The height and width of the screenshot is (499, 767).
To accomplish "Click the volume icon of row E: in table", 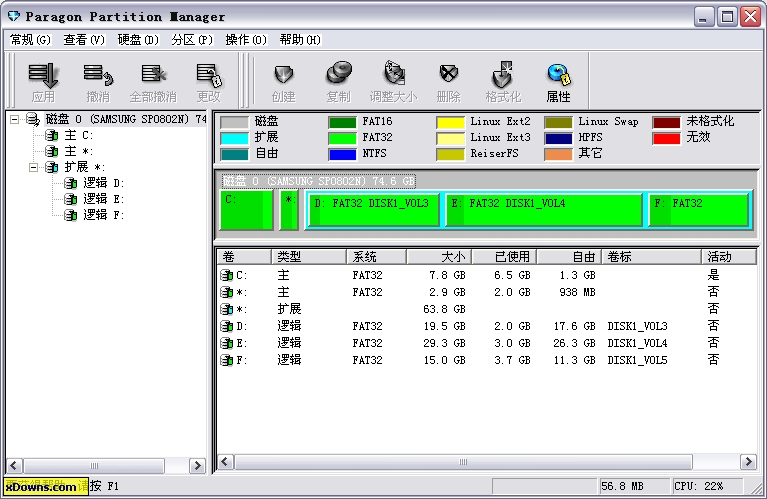I will click(x=226, y=343).
